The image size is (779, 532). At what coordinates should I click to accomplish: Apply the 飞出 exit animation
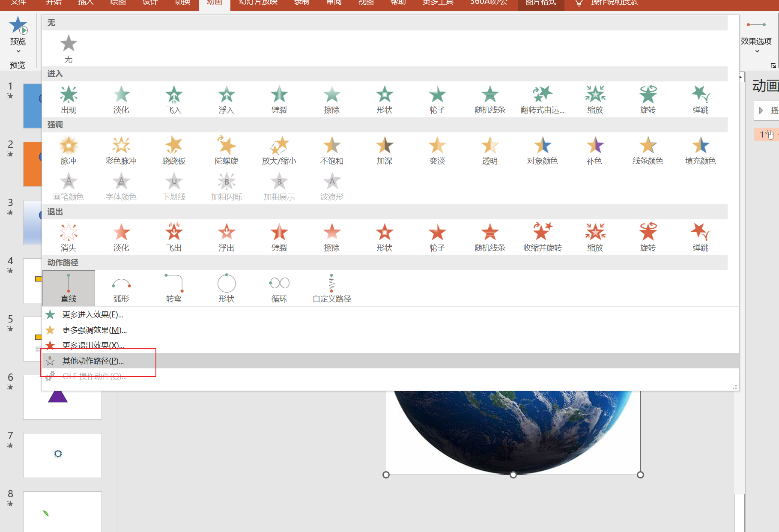(x=174, y=237)
